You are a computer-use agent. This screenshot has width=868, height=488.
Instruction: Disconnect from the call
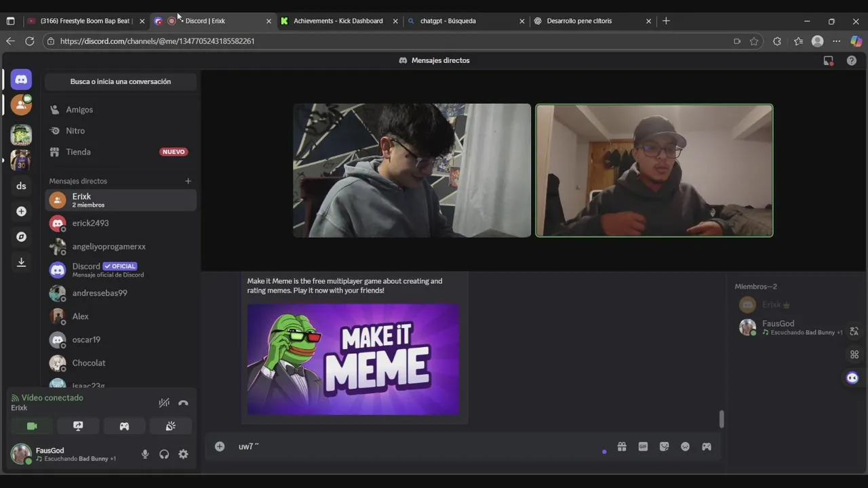pyautogui.click(x=183, y=403)
